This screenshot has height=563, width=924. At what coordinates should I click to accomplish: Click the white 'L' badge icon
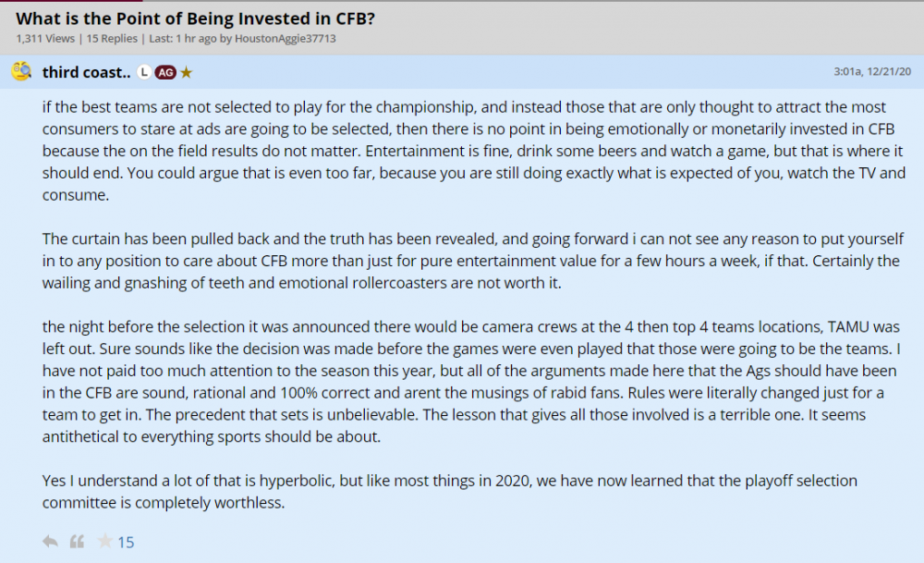point(143,72)
